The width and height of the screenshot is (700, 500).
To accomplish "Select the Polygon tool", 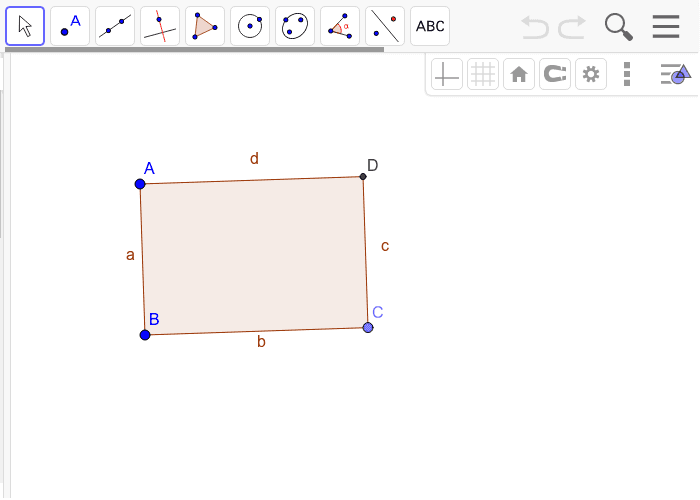I will point(205,26).
